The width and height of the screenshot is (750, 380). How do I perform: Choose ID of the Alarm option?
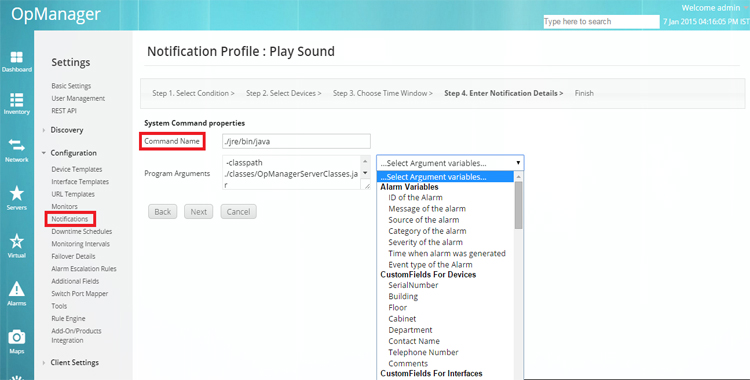[415, 198]
